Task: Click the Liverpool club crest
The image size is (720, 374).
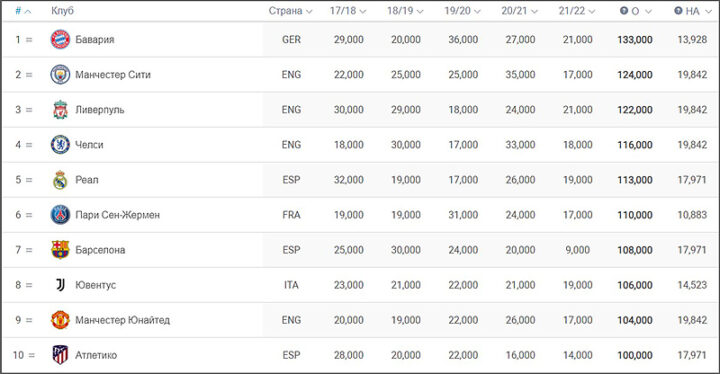Action: pos(60,110)
